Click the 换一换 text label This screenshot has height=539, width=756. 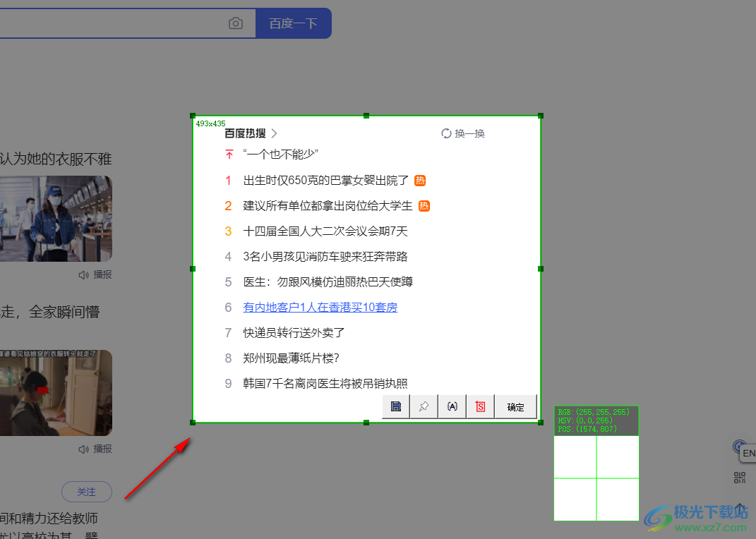[x=469, y=133]
